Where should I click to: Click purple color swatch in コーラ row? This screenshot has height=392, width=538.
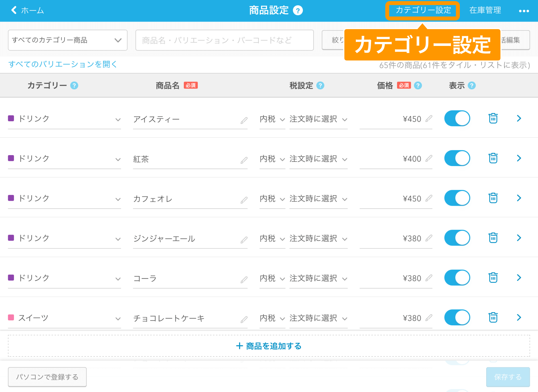(x=11, y=277)
